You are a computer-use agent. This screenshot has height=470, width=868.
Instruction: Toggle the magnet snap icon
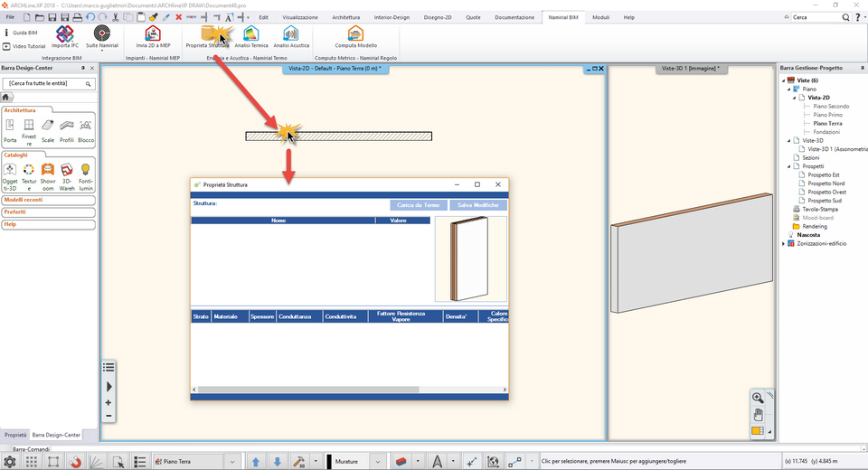click(x=75, y=462)
